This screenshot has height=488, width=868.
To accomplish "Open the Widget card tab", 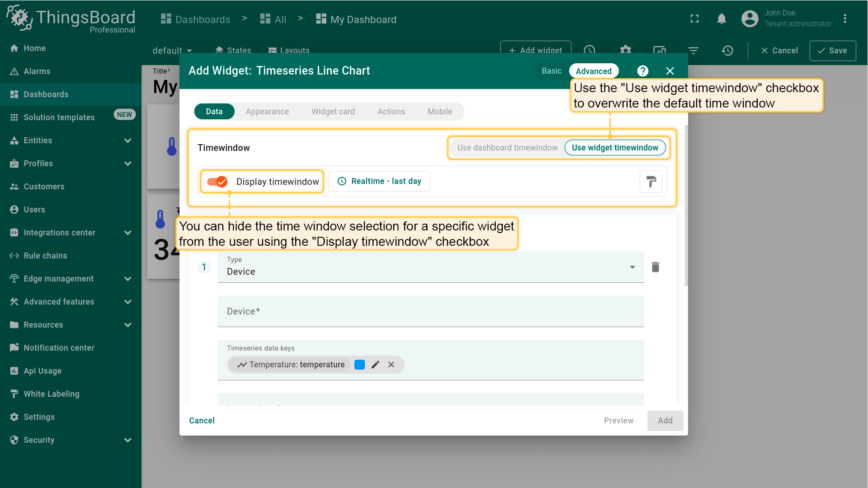I will pos(333,112).
